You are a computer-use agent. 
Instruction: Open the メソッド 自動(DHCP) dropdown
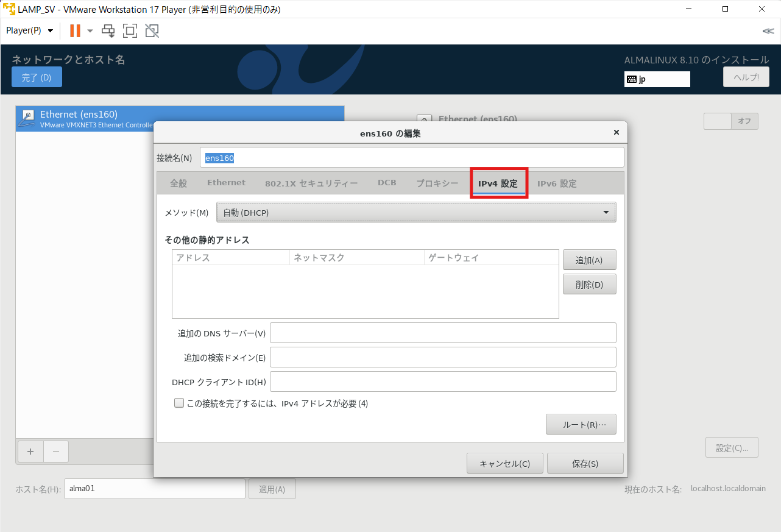(416, 212)
